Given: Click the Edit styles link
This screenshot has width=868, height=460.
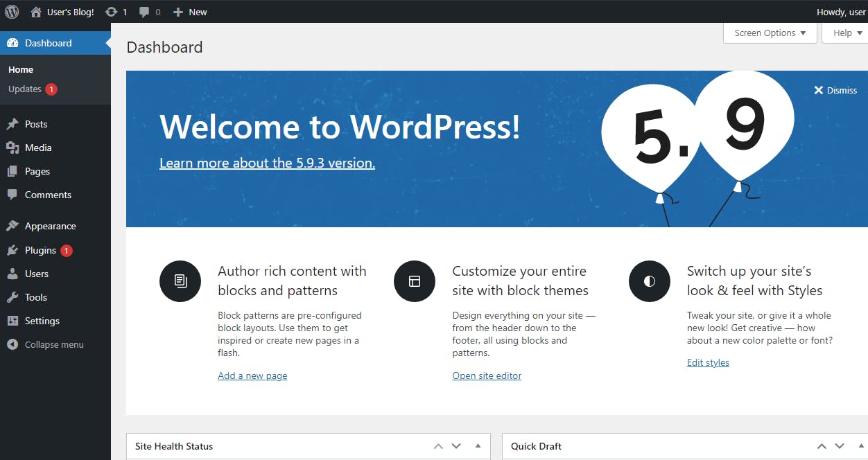Looking at the screenshot, I should [708, 362].
